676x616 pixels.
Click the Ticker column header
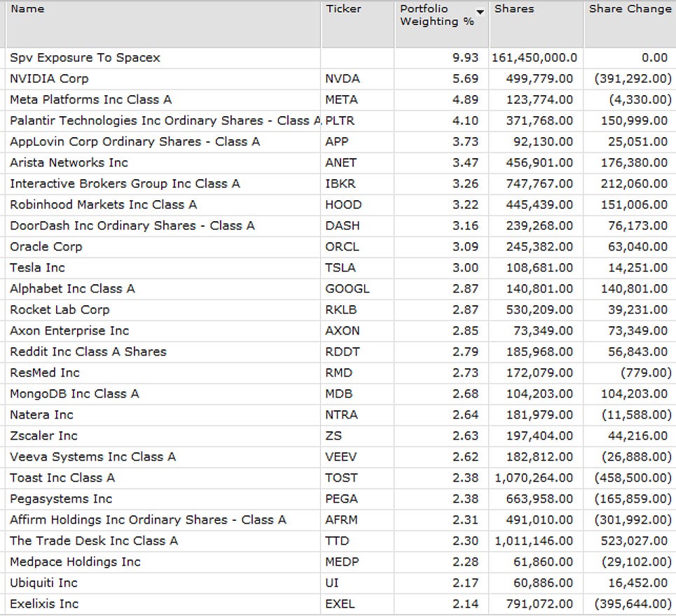click(x=344, y=8)
